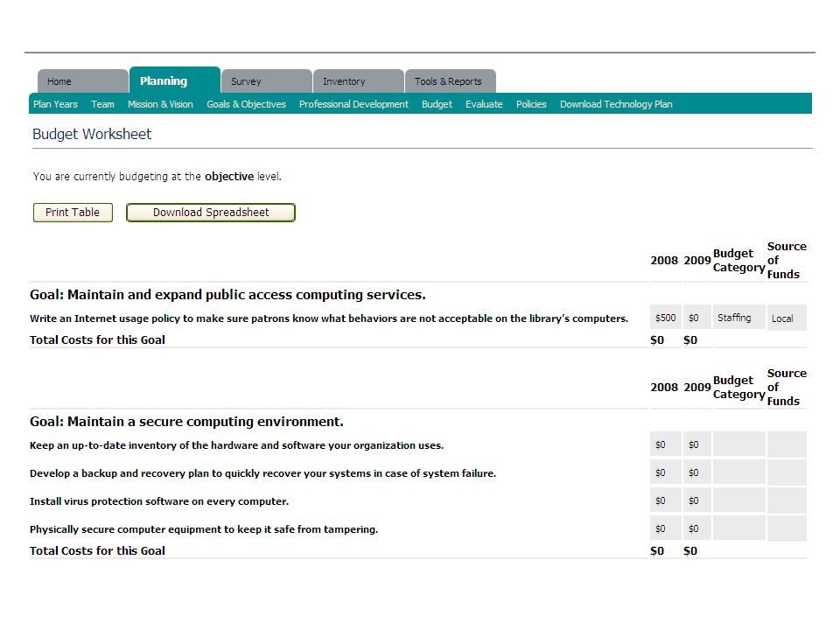
Task: Click 'Keep an up-to-date inventory' objective text
Action: coord(236,445)
